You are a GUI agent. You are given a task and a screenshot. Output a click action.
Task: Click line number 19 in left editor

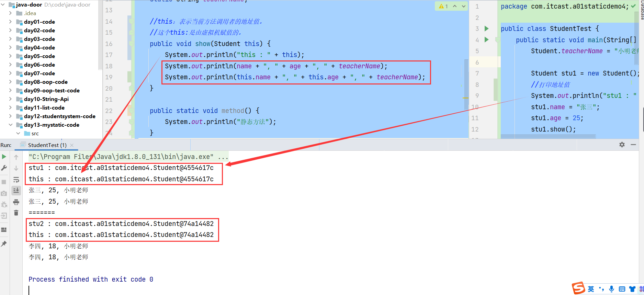[x=109, y=77]
